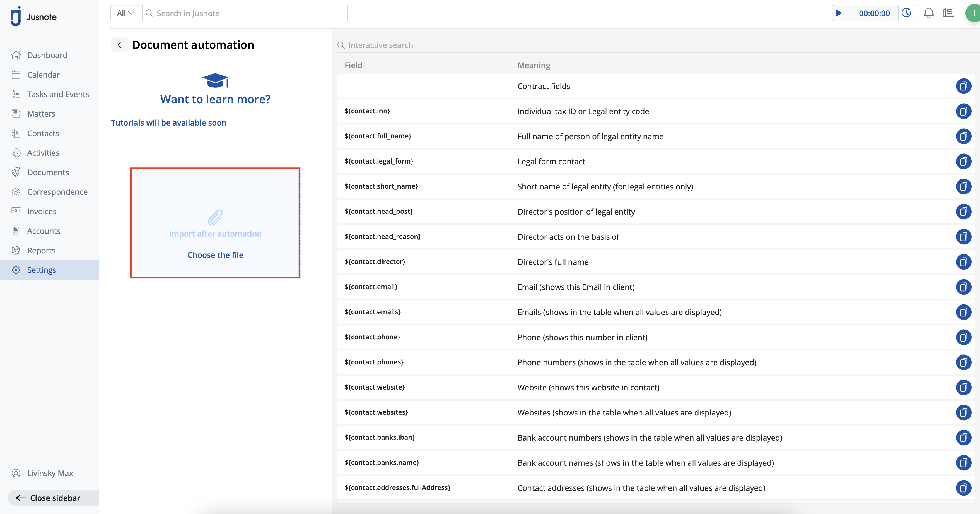Go to Calendar in sidebar

44,75
